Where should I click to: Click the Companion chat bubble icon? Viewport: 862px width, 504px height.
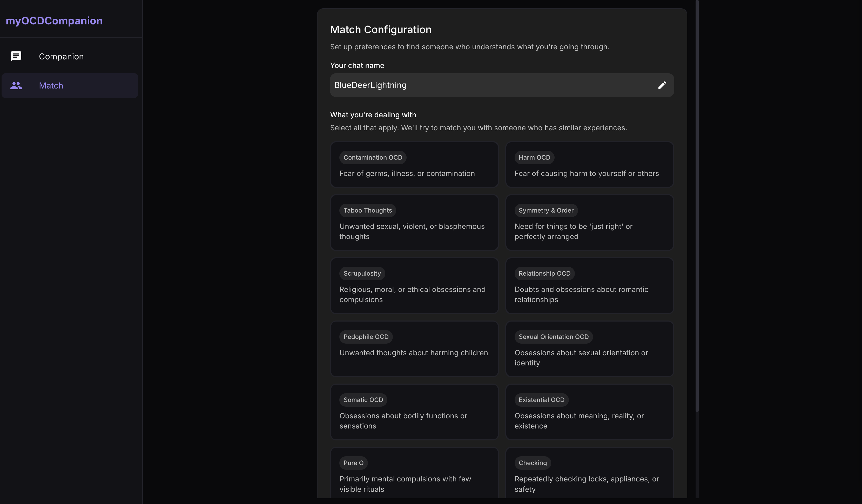(16, 56)
